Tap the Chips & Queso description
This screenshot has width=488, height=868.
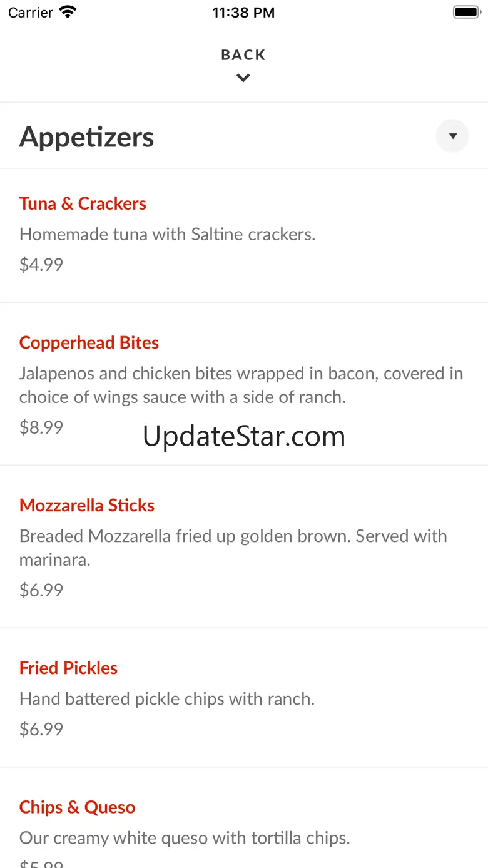point(185,837)
